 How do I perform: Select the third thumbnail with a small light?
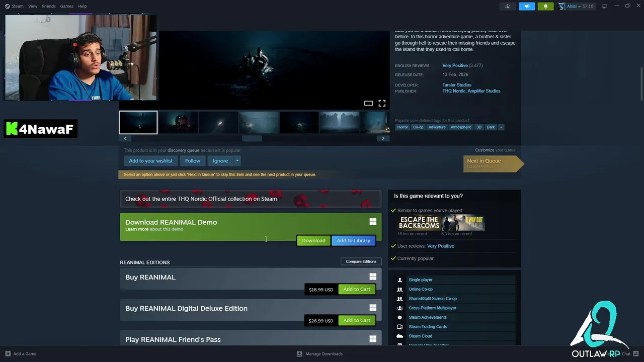[x=218, y=123]
